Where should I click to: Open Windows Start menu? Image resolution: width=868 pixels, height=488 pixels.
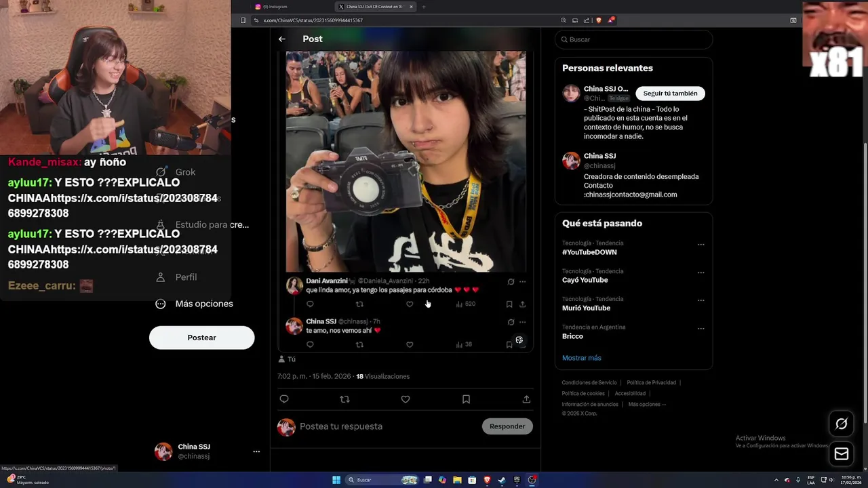[336, 480]
